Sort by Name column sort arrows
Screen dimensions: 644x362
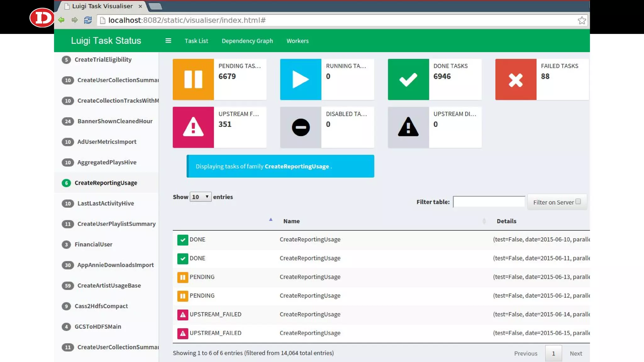click(x=484, y=221)
